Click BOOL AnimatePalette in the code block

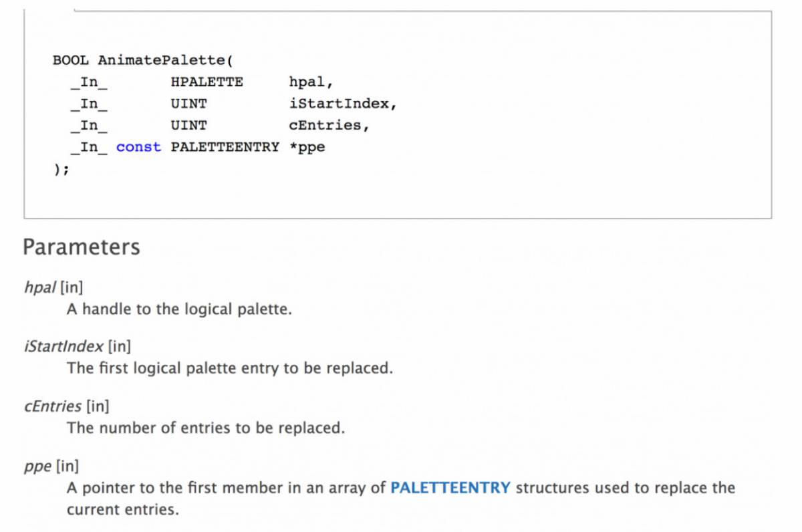pos(142,60)
